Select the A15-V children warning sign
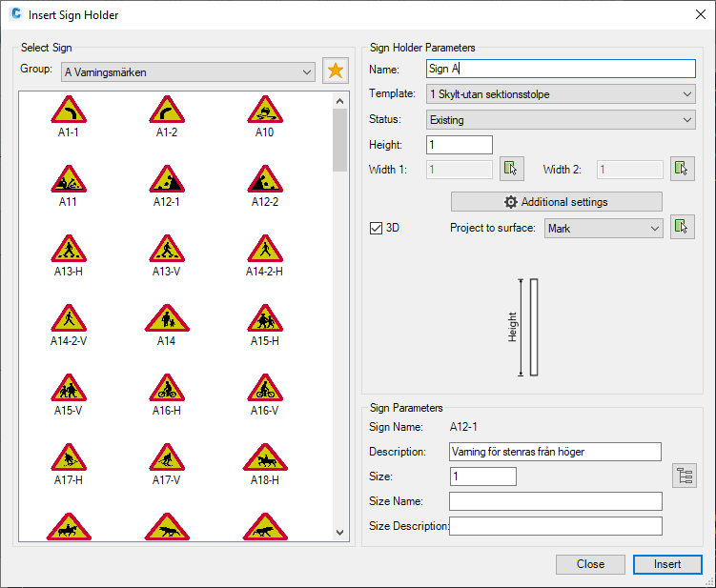 (x=69, y=395)
